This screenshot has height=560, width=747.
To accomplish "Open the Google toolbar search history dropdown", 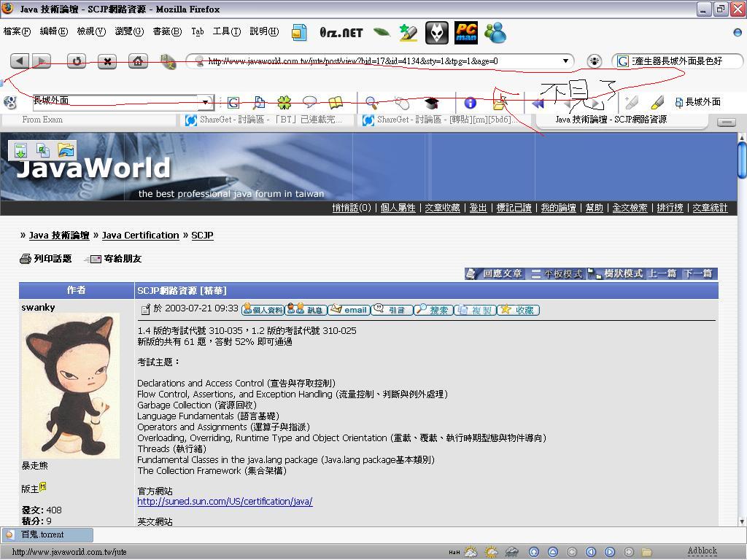I will [206, 103].
